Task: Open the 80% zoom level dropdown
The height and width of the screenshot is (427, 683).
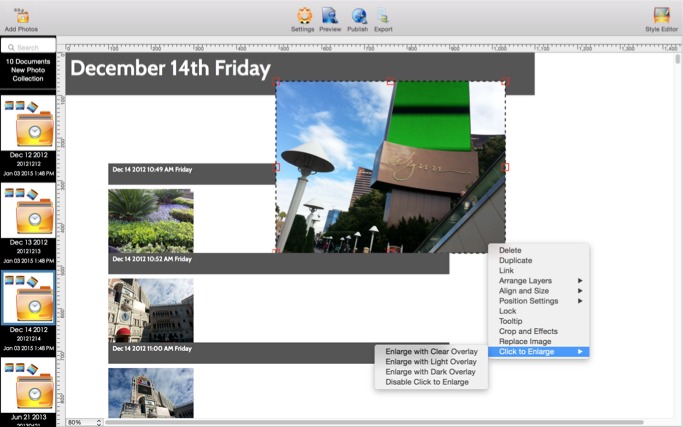Action: 84,422
